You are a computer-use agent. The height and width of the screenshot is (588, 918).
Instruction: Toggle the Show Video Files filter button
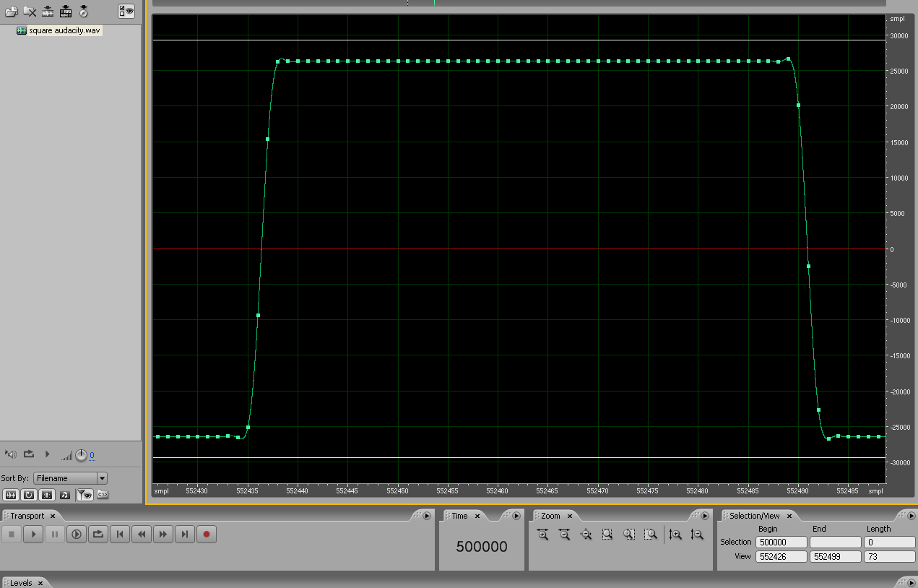pos(46,495)
